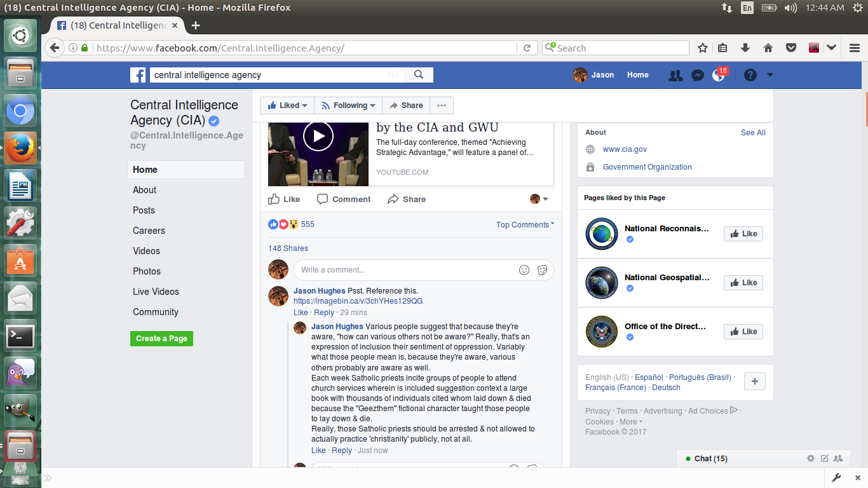Open the Friend Requests icon

pos(675,75)
